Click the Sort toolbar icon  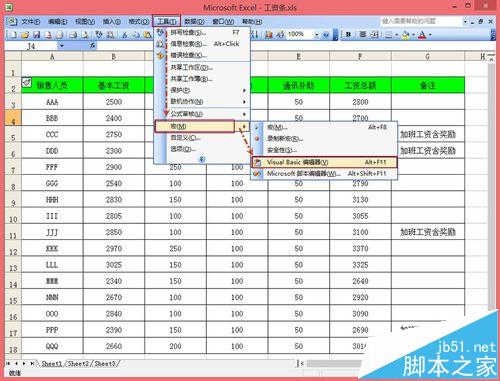[x=256, y=34]
